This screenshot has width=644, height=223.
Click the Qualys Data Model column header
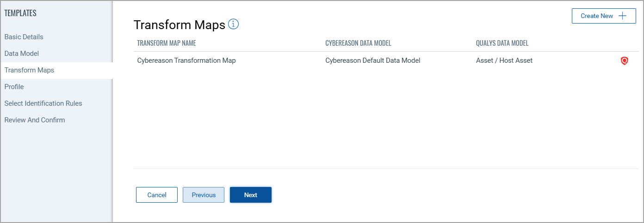click(502, 43)
